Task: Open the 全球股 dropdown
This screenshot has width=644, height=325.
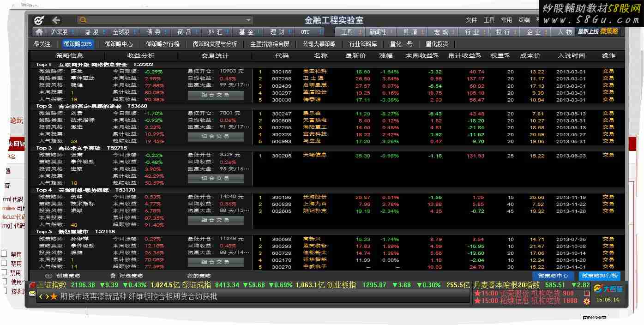Action: tap(135, 32)
